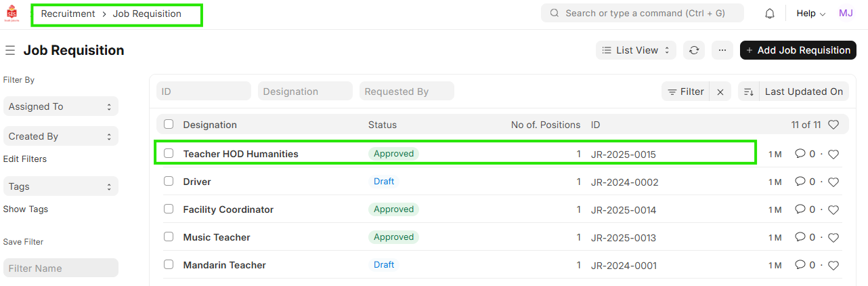Open the three-dot more options menu

[722, 50]
